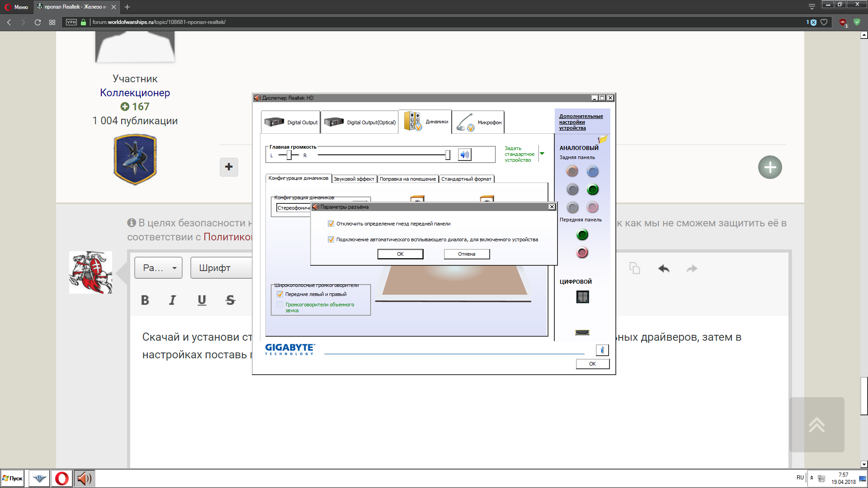Viewport: 868px width, 488px height.
Task: Uncheck disable front panel jack detection
Action: click(x=331, y=224)
